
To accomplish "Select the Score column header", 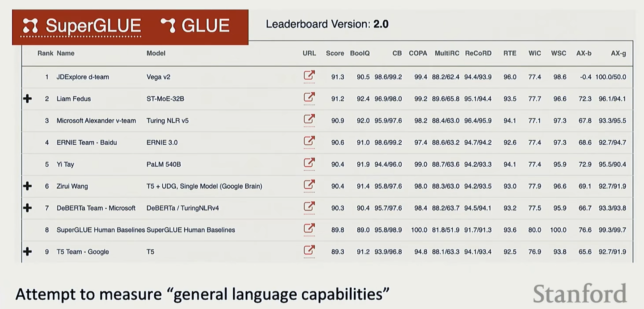I will pyautogui.click(x=335, y=53).
